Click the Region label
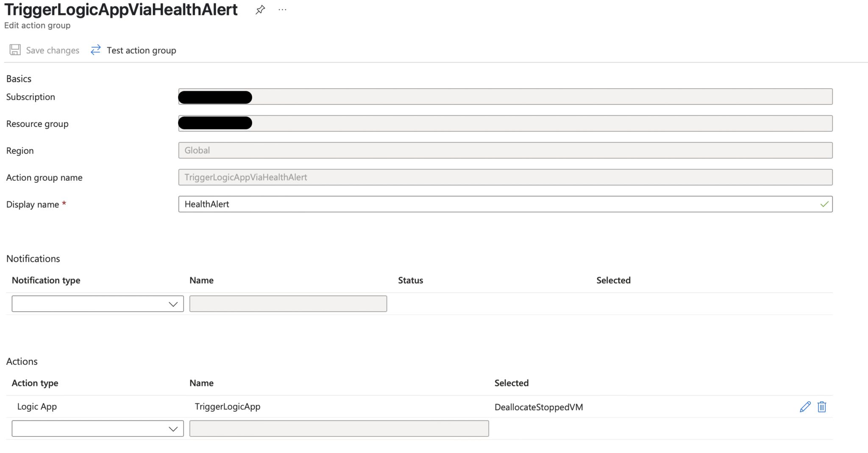This screenshot has width=868, height=453. 20,151
